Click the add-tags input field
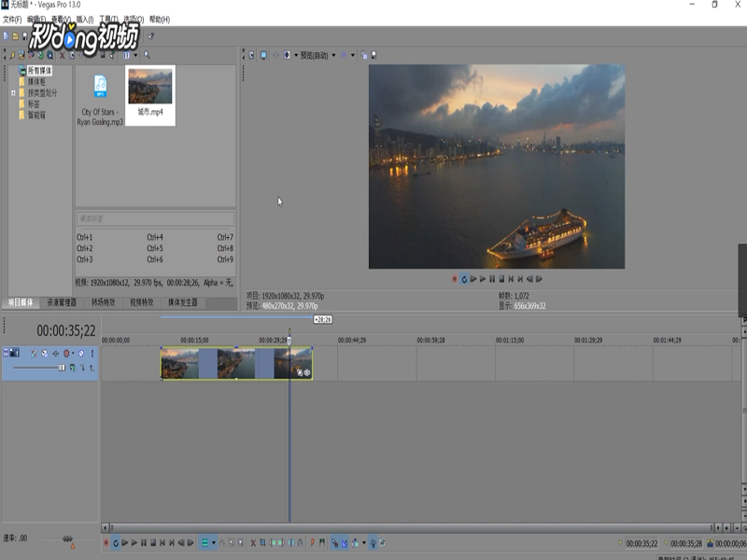Screen dimensions: 747x560 155,218
